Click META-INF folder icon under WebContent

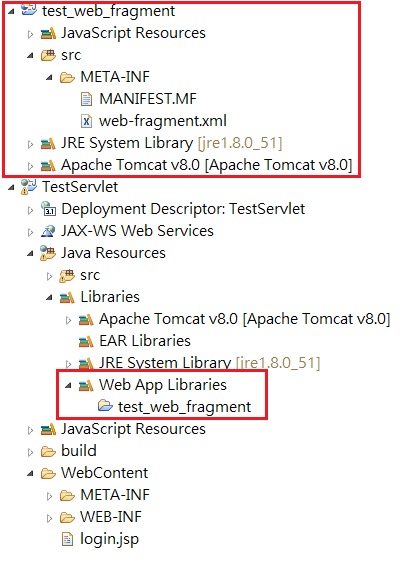pos(67,496)
